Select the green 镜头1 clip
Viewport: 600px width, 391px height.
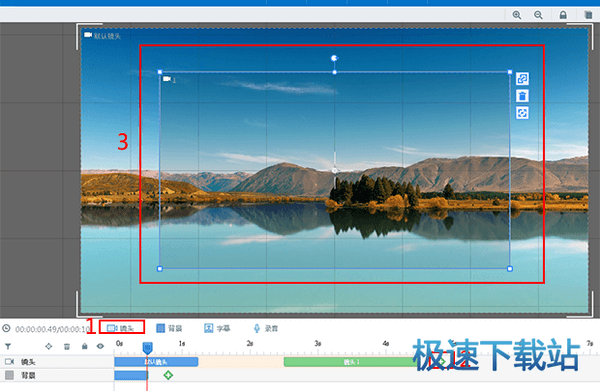[351, 362]
